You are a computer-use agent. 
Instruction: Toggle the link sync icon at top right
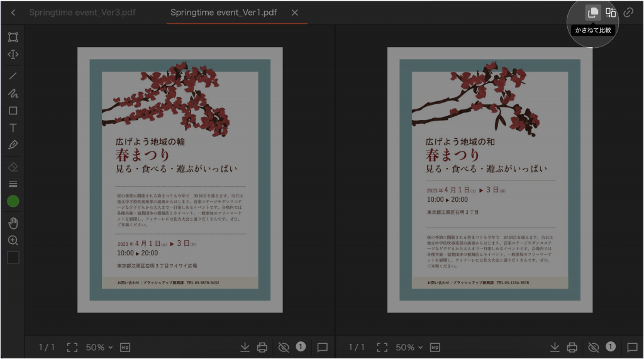(628, 13)
